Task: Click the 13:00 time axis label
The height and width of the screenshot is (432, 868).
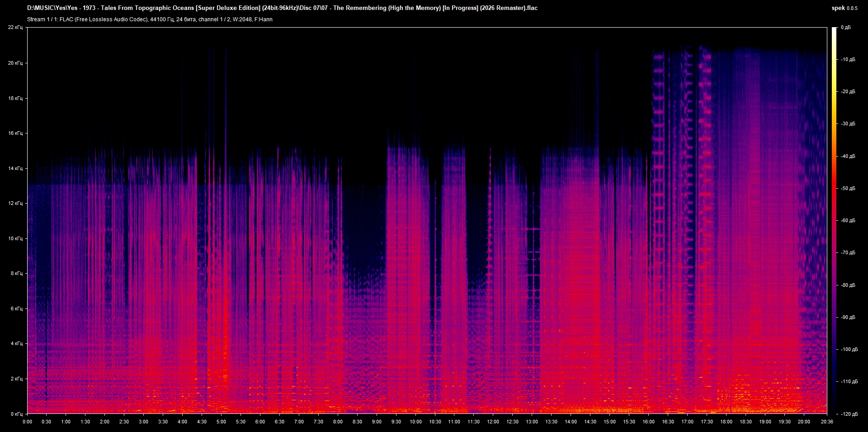Action: coord(532,422)
